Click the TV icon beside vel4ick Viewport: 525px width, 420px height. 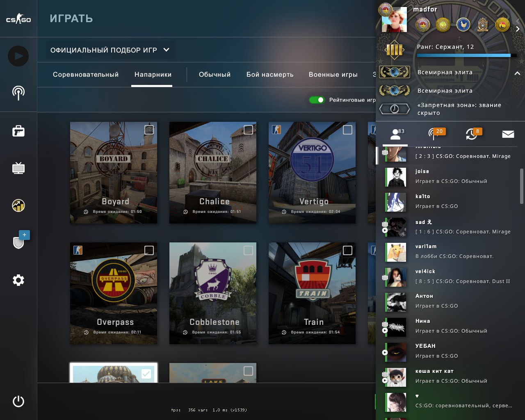(x=385, y=278)
